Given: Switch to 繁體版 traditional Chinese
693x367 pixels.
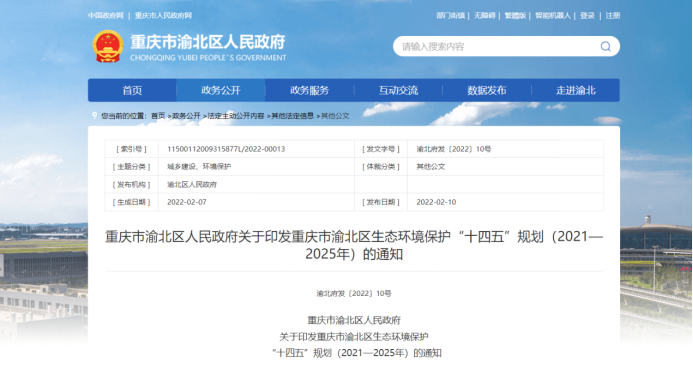Looking at the screenshot, I should 515,15.
